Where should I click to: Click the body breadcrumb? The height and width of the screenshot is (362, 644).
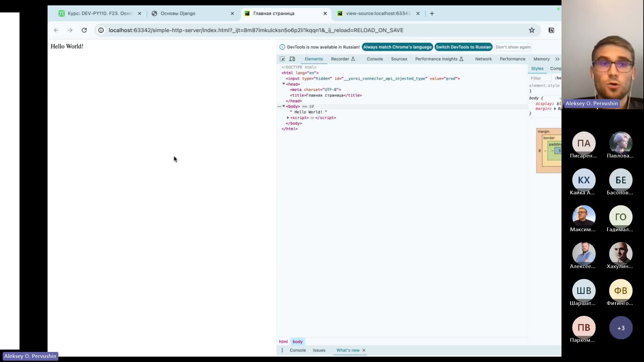[298, 342]
